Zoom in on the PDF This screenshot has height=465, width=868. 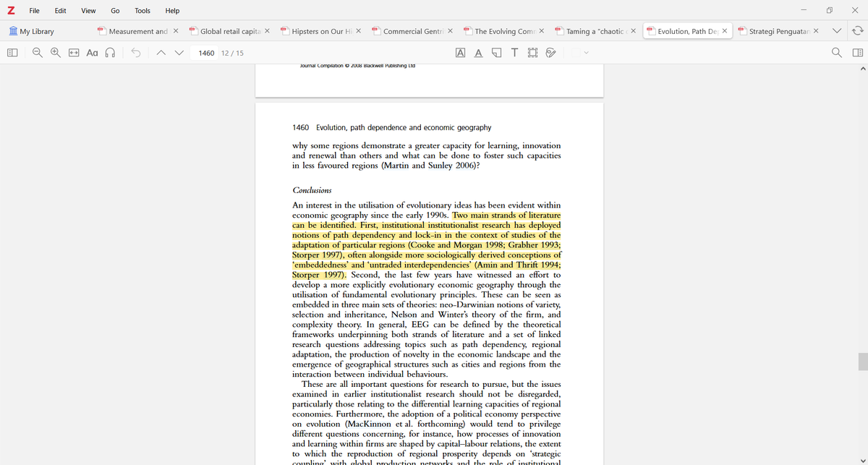[56, 53]
